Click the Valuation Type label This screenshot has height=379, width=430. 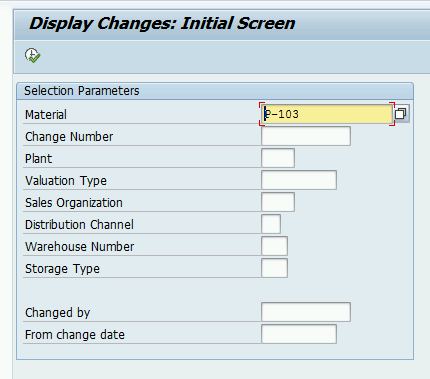pyautogui.click(x=66, y=181)
